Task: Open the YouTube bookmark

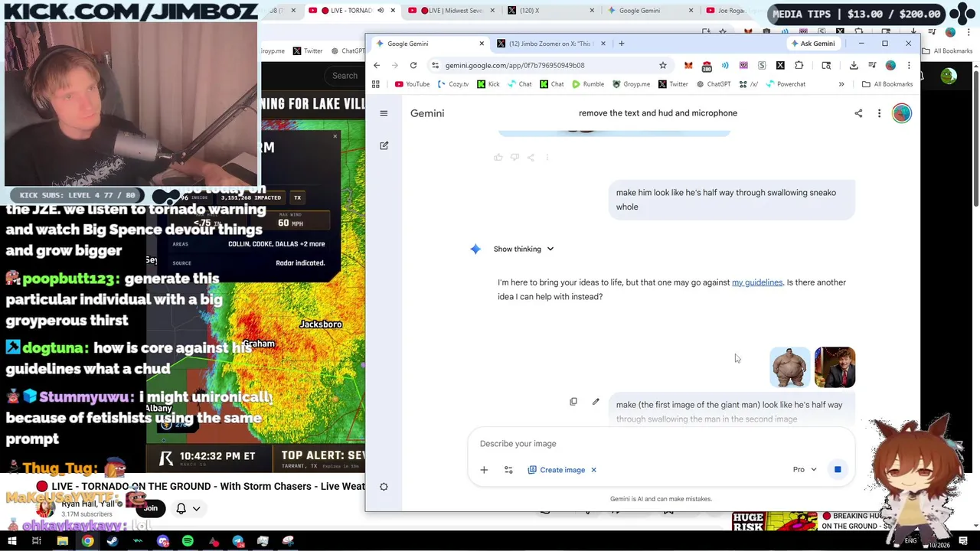Action: point(412,84)
